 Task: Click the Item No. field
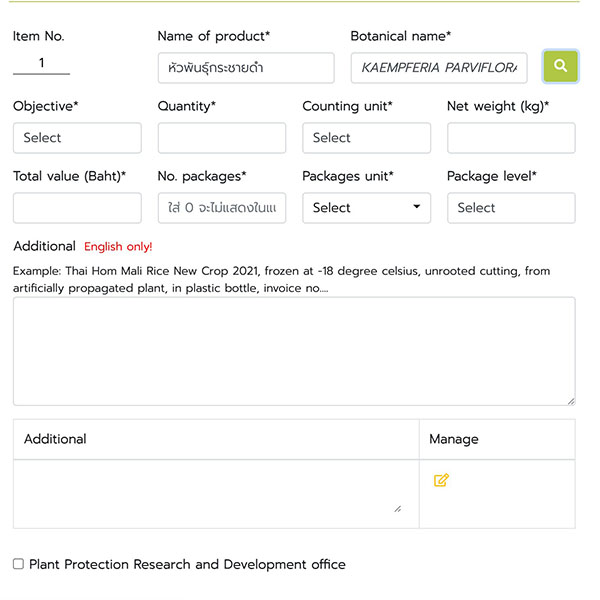[41, 64]
